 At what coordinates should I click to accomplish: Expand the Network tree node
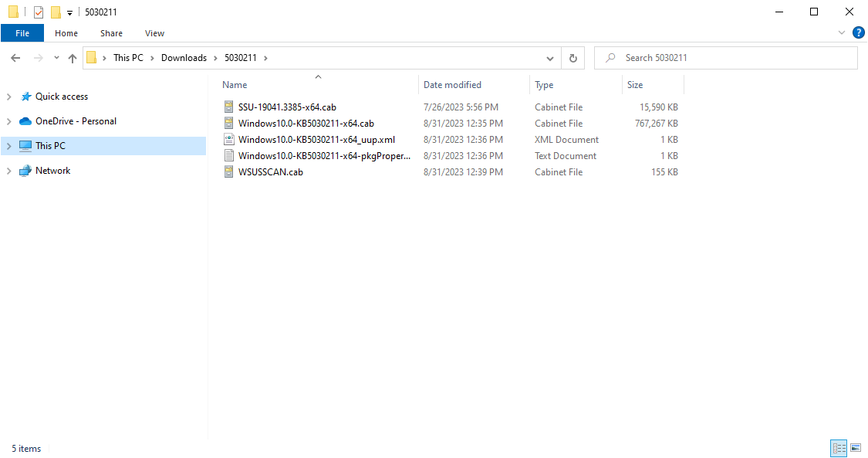click(x=8, y=171)
